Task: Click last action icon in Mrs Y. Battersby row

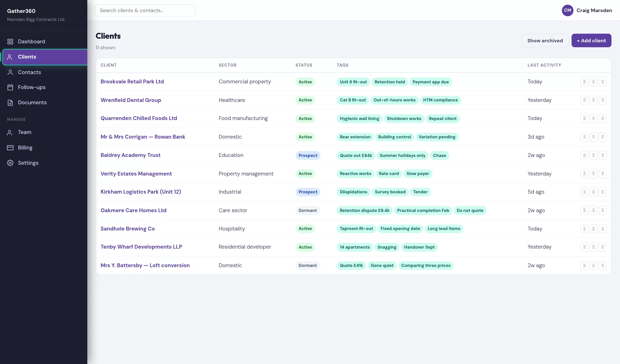Action: (x=602, y=265)
